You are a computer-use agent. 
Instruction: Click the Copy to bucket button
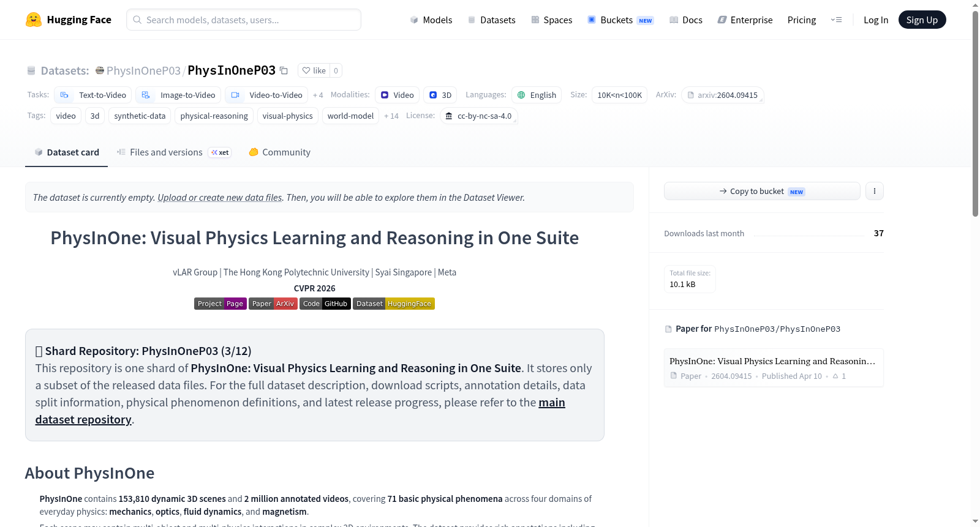pyautogui.click(x=762, y=191)
